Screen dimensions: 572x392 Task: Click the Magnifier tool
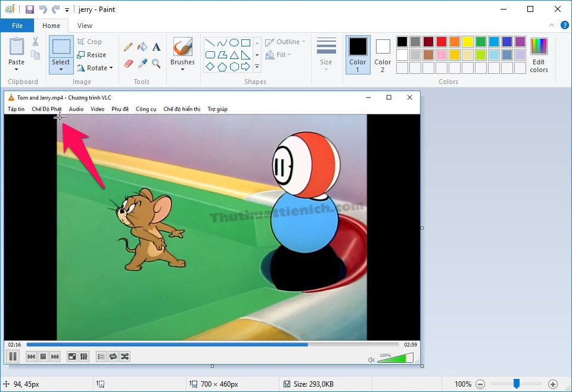coord(156,63)
